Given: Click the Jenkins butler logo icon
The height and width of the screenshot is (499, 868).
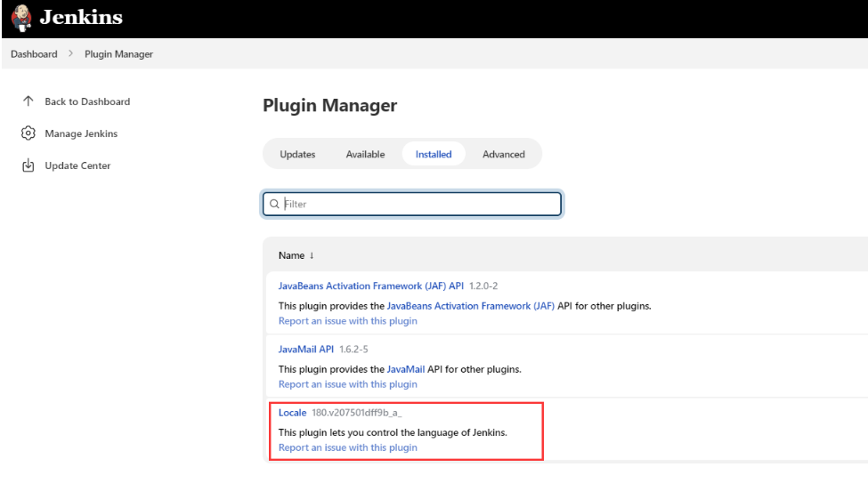Looking at the screenshot, I should click(20, 17).
